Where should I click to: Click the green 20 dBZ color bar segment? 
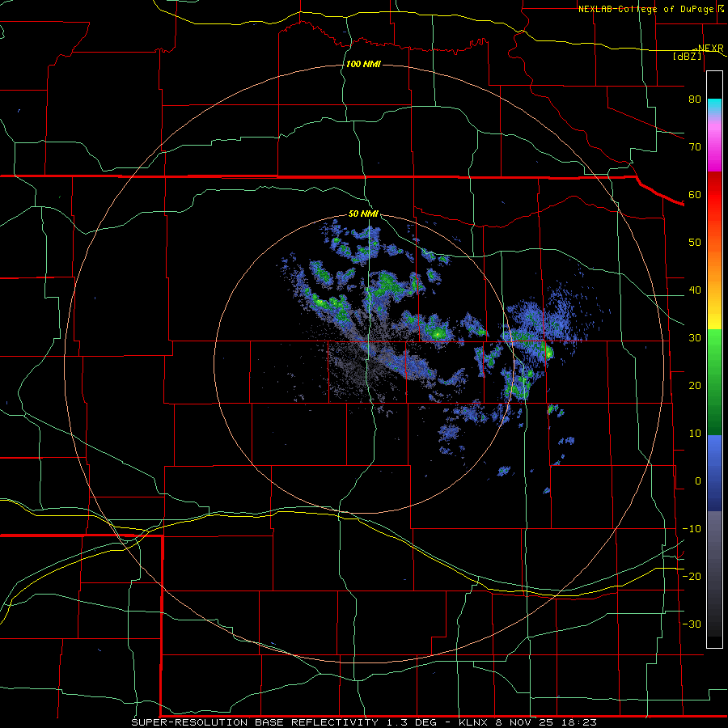point(714,385)
